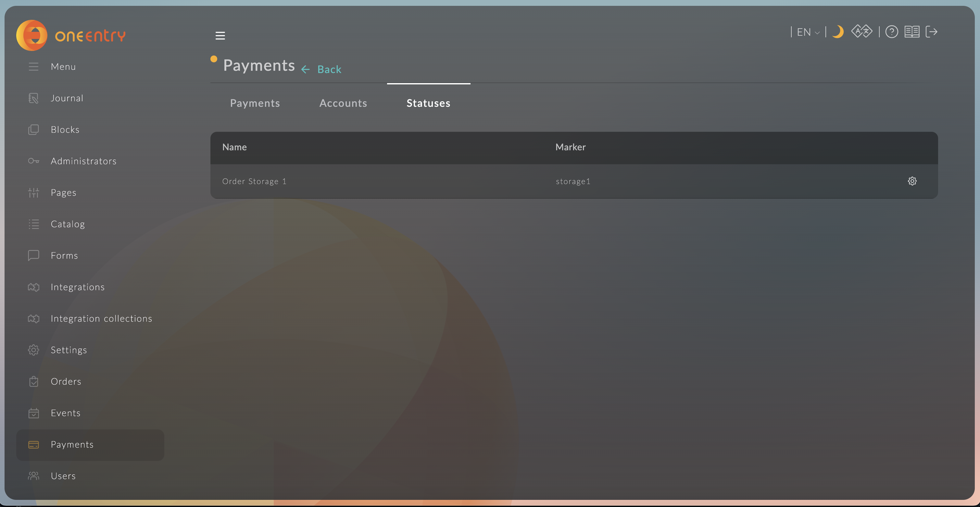Click the OneEntry logo

pyautogui.click(x=71, y=36)
